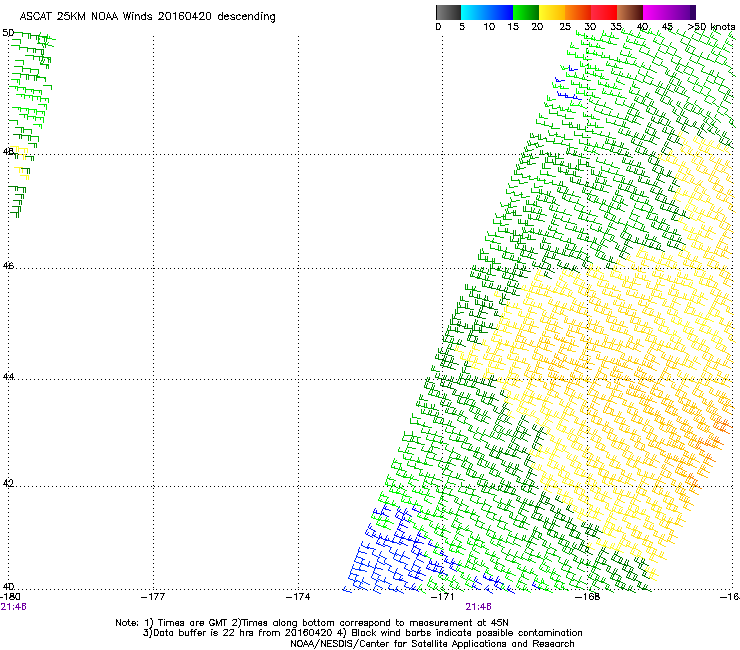Viewport: 740px width, 650px height.
Task: Click the longitude label '-174' on the bottom axis
Action: point(298,597)
